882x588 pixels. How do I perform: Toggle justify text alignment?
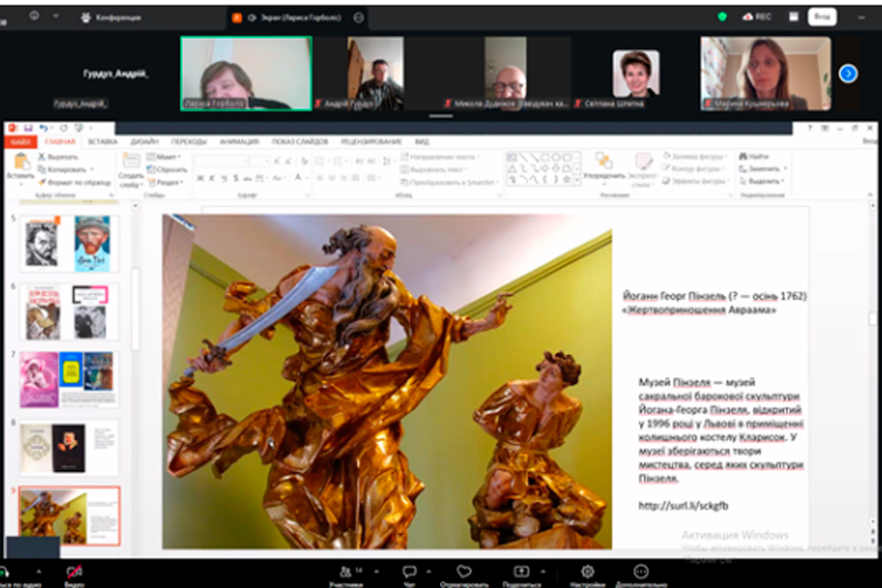pyautogui.click(x=355, y=177)
